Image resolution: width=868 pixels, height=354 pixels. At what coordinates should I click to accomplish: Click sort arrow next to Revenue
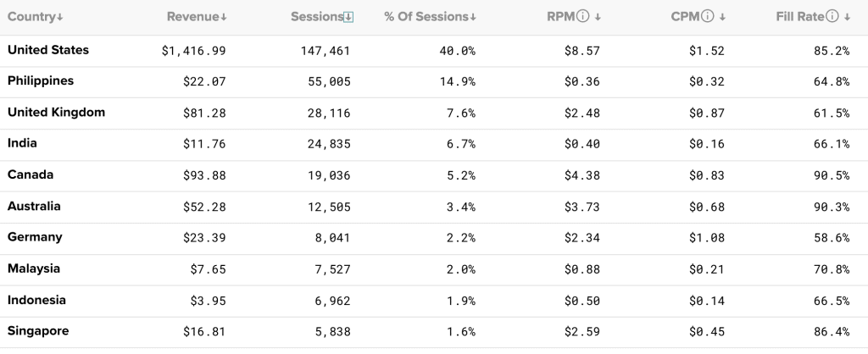tap(223, 18)
